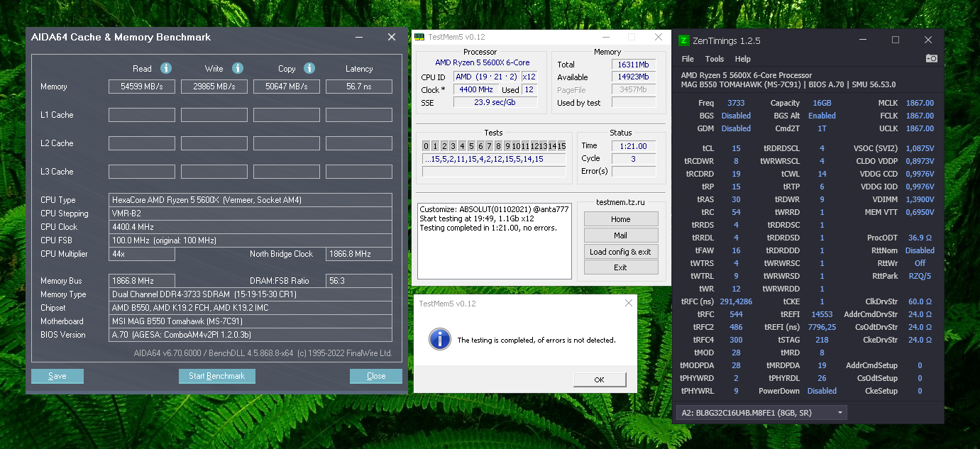
Task: Click the TestMem5 title bar app icon
Action: 419,37
